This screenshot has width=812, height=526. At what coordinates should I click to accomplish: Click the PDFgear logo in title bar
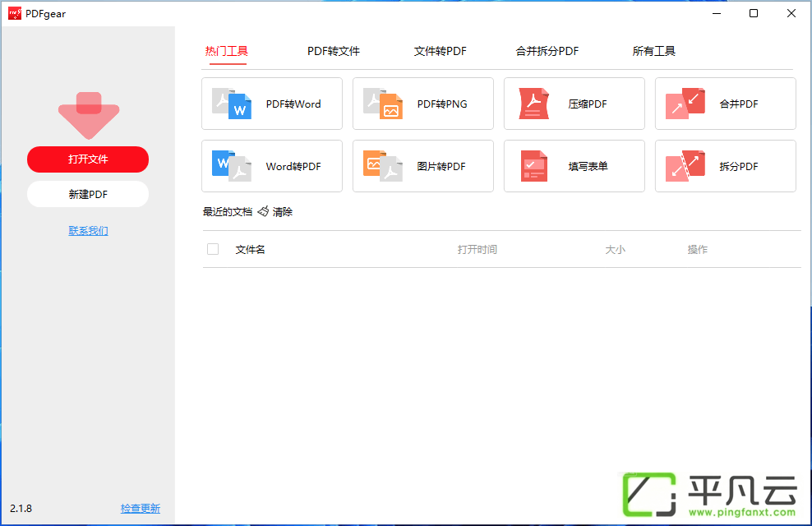15,13
